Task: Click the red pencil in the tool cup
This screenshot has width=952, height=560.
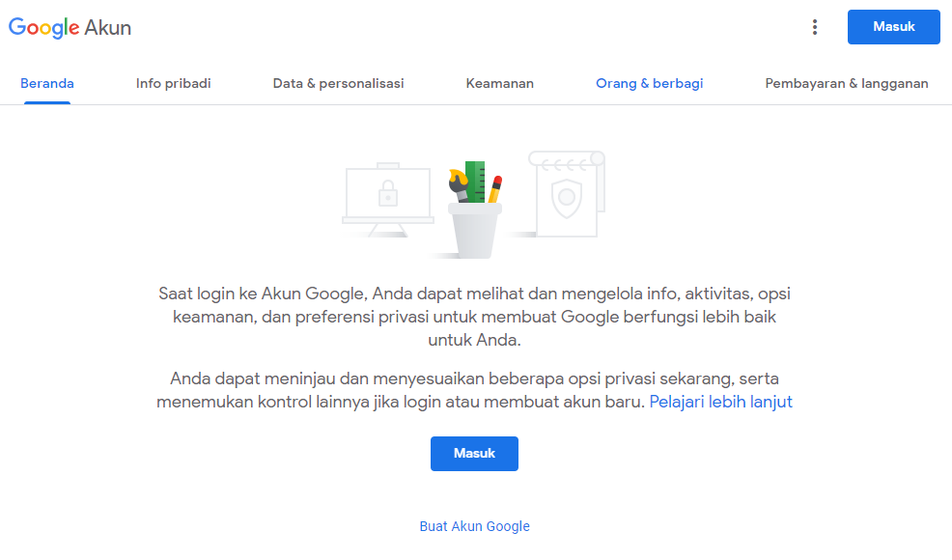Action: tap(494, 186)
